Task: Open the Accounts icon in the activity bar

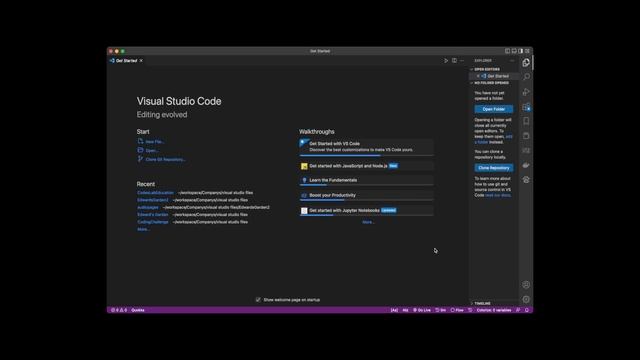Action: [526, 284]
